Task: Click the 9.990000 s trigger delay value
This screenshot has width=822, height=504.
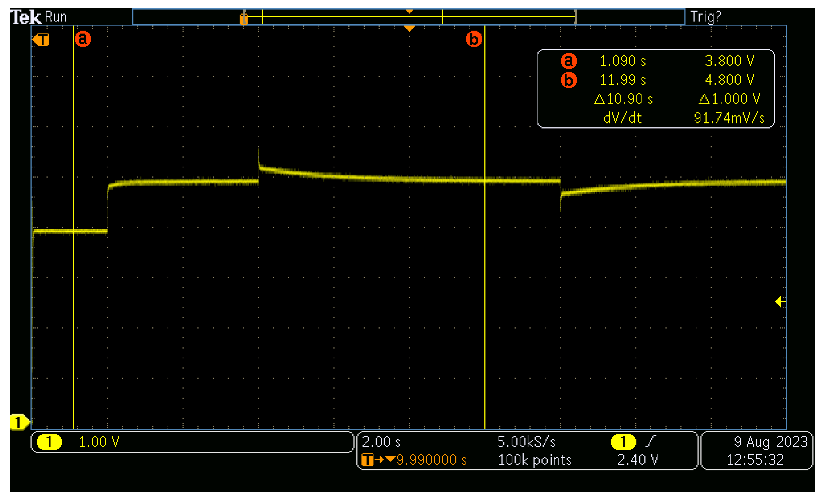Action: pos(431,460)
